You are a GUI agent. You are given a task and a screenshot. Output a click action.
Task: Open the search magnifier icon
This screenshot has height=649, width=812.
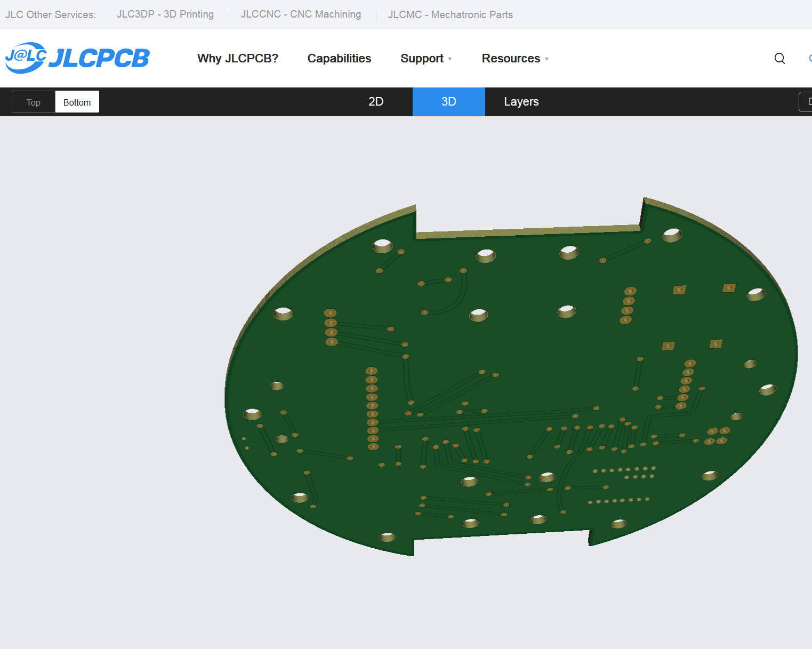click(x=779, y=59)
